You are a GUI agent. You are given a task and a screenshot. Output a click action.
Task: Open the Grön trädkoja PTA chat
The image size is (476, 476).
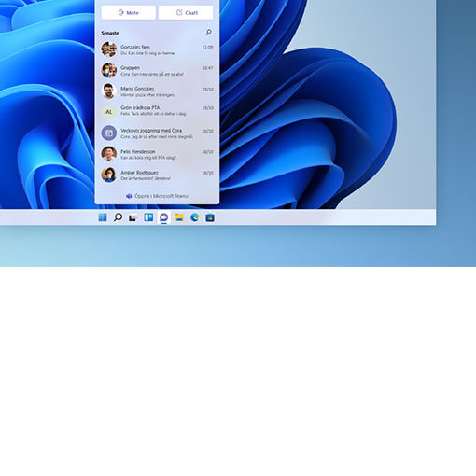coord(157,112)
